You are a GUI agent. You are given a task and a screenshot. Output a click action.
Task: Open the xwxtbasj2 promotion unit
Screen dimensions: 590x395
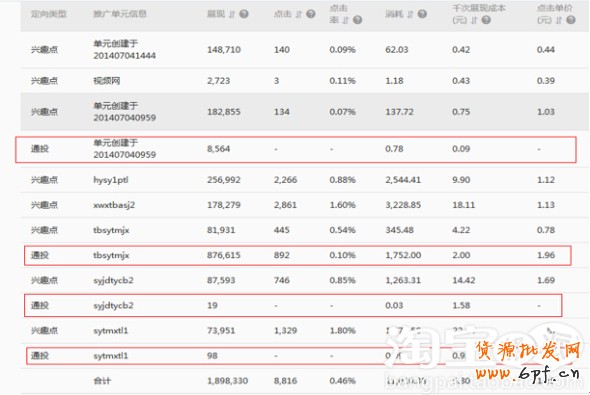pyautogui.click(x=114, y=205)
